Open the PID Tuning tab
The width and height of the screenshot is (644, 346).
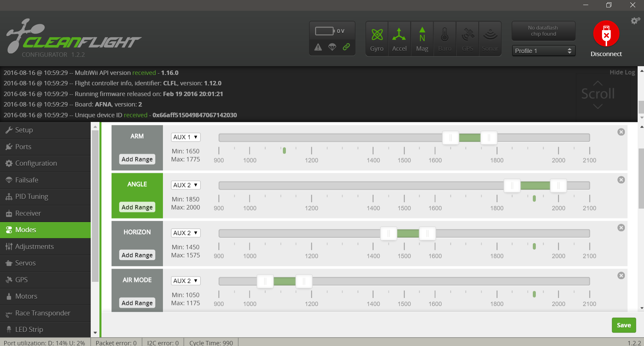[45, 197]
